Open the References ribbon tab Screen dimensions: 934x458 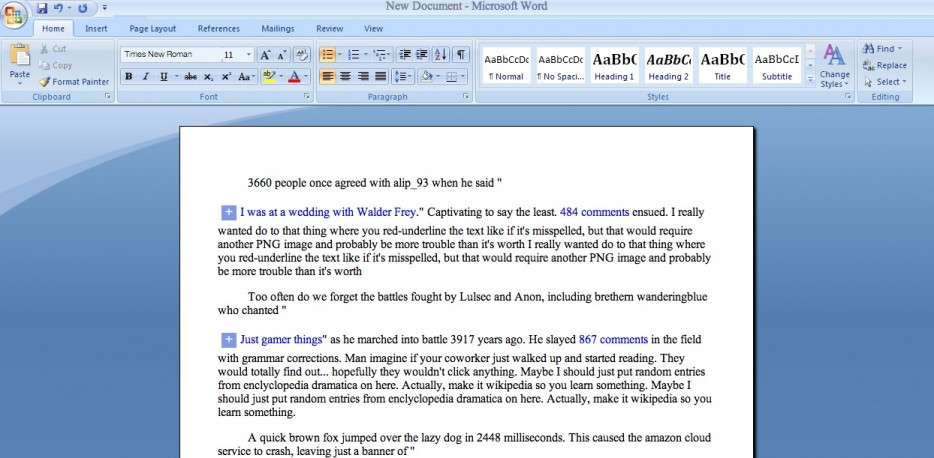tap(219, 29)
